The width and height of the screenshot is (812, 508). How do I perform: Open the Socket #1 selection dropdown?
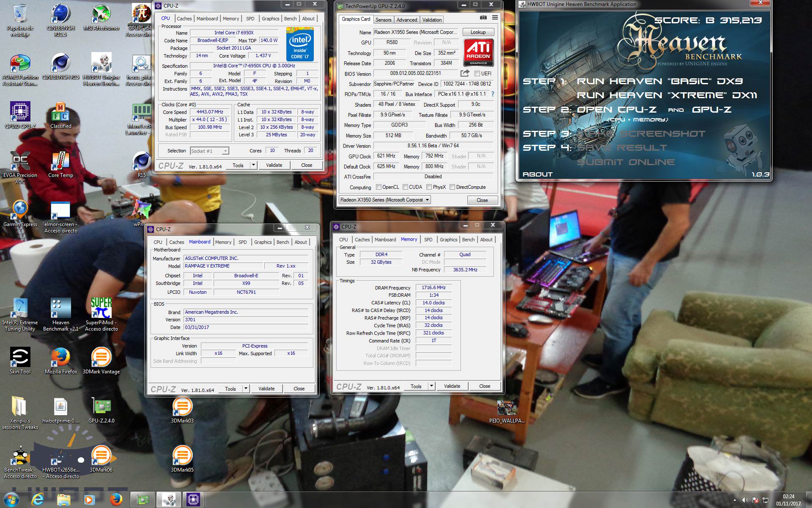click(x=225, y=151)
